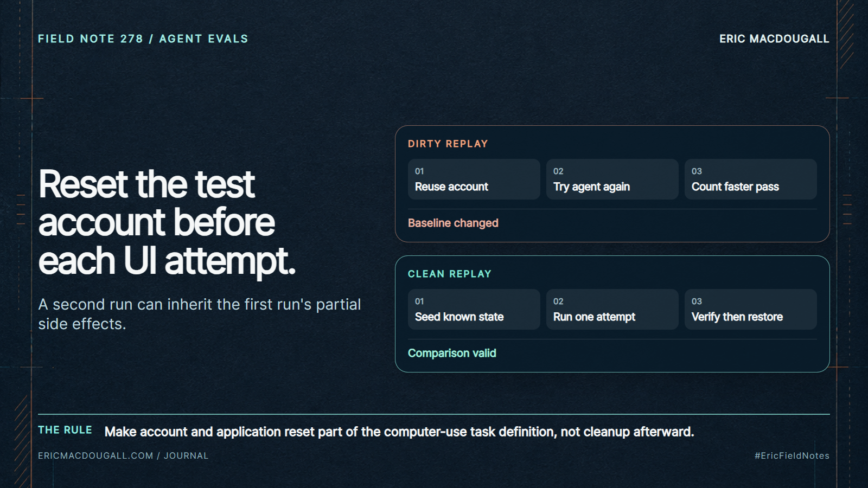Screen dimensions: 868x488
Task: Click the #EricFieldNotes hashtag
Action: 792,455
